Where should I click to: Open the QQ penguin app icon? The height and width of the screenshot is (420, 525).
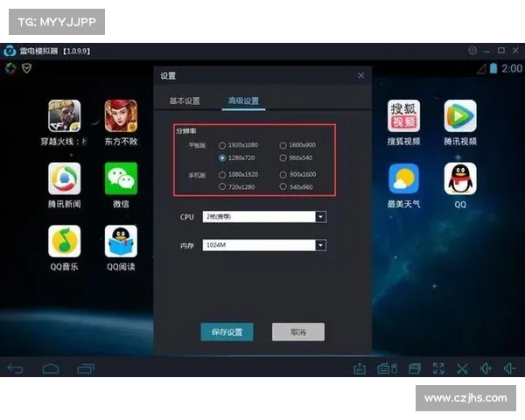459,178
